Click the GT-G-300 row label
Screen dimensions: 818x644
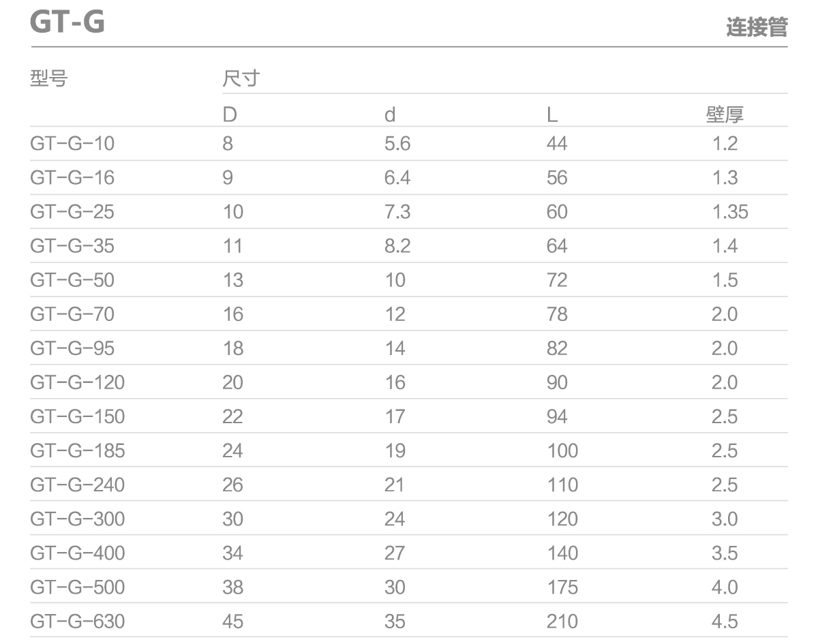(78, 519)
